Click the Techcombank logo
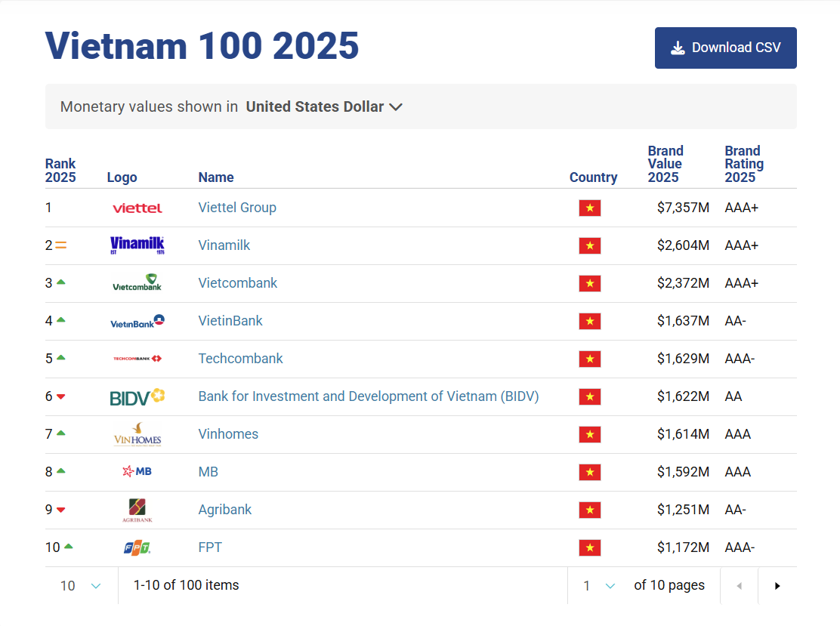 tap(137, 358)
